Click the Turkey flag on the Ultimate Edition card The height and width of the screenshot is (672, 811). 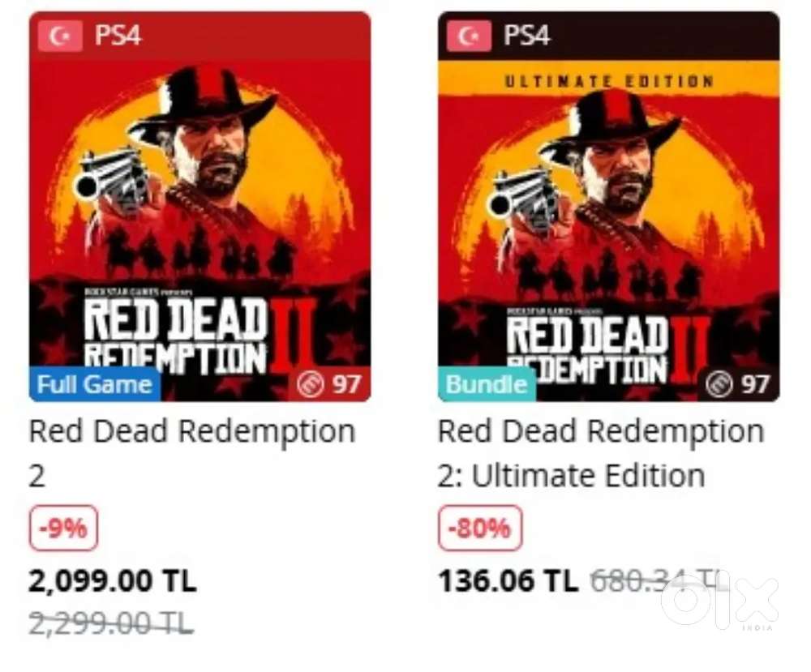pyautogui.click(x=469, y=37)
